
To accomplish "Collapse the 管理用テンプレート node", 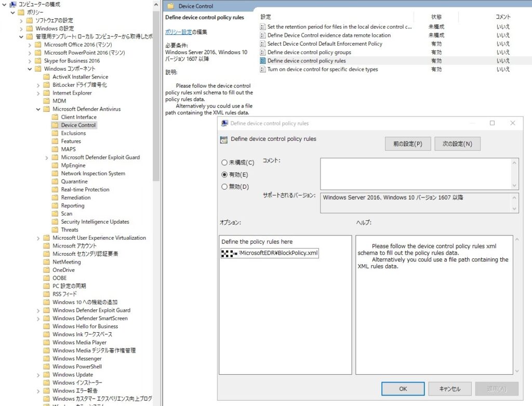I will pos(21,36).
